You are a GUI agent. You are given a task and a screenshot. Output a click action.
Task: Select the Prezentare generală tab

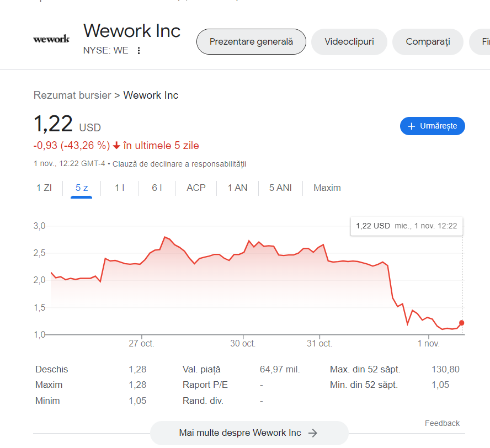251,41
